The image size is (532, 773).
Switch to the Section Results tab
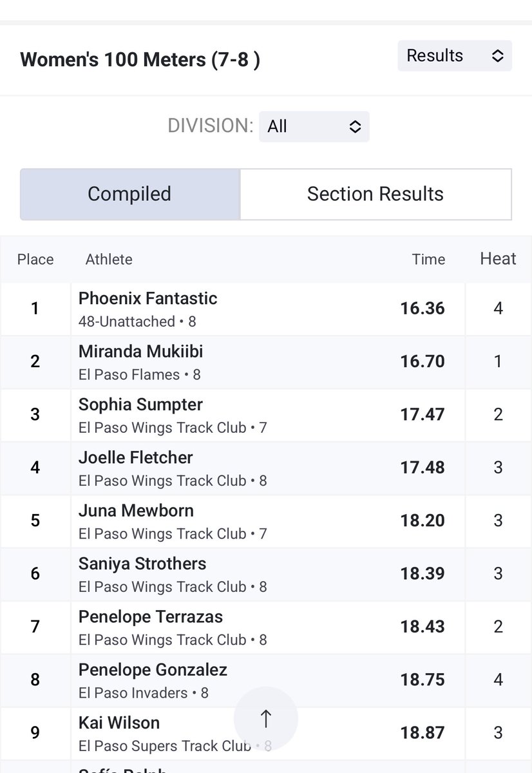tap(375, 195)
